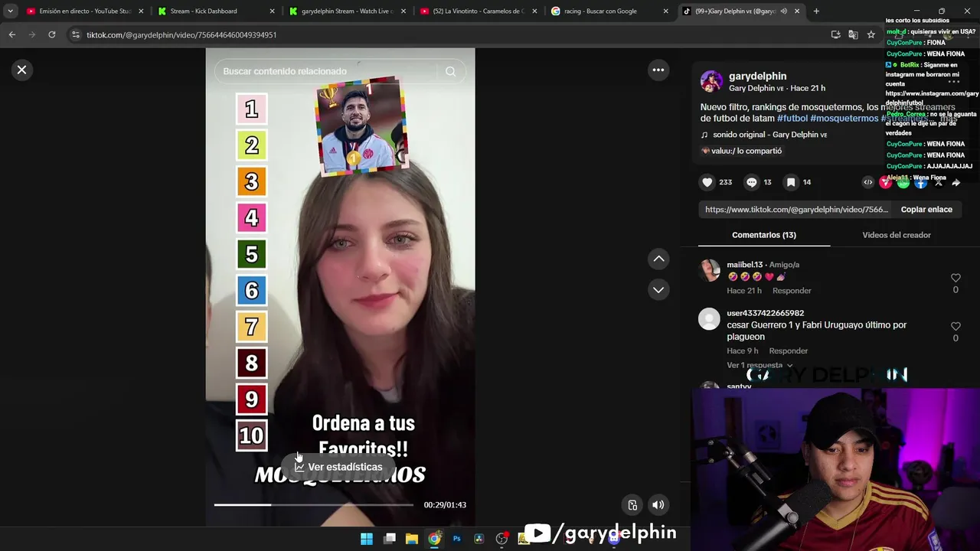Install the app from address bar
Image resolution: width=980 pixels, height=551 pixels.
point(835,34)
